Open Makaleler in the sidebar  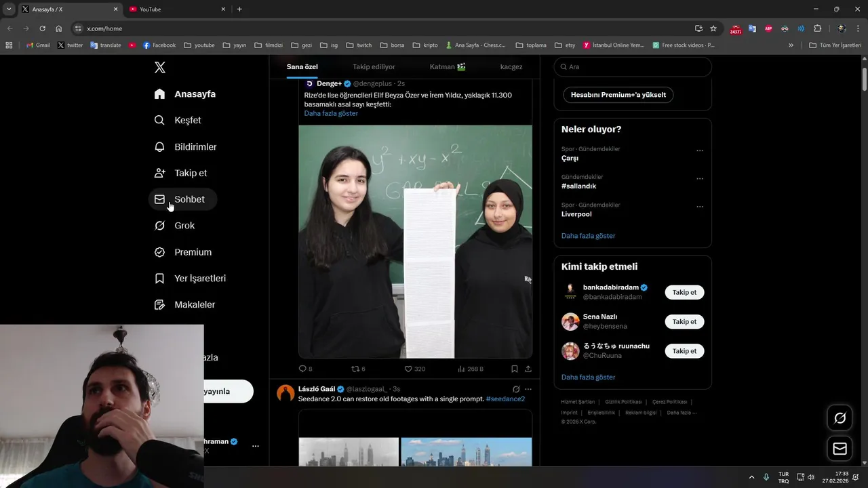pos(185,305)
